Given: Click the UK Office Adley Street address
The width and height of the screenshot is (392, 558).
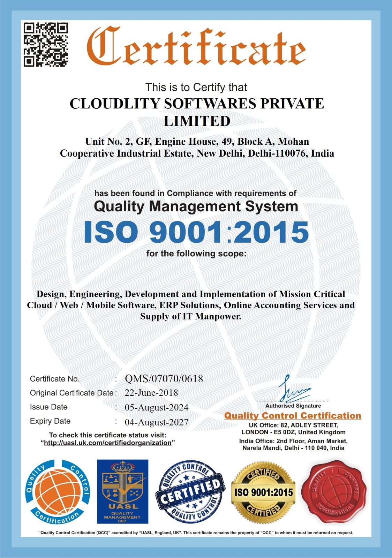Looking at the screenshot, I should tap(293, 429).
